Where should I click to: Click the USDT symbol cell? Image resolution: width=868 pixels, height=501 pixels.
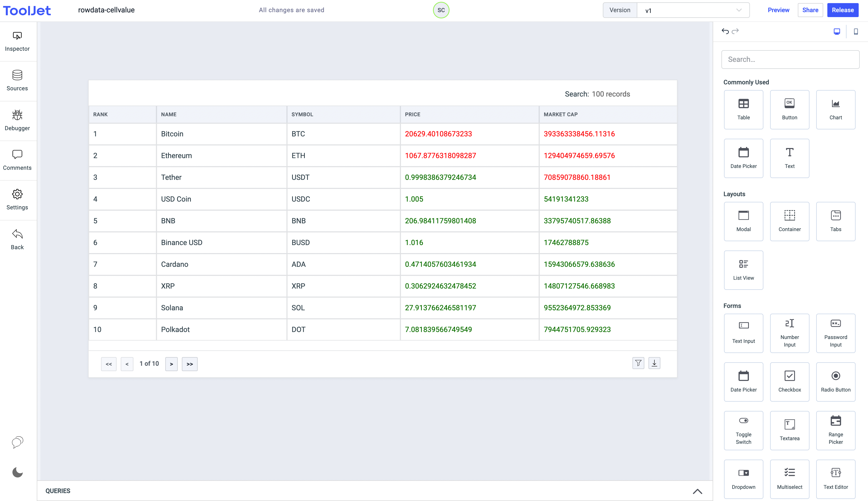pyautogui.click(x=343, y=177)
